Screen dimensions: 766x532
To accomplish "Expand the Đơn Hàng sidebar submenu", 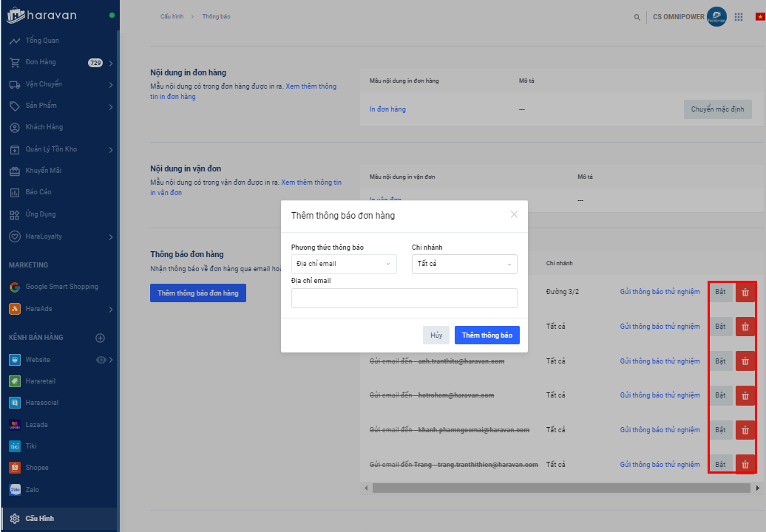I will (x=110, y=63).
